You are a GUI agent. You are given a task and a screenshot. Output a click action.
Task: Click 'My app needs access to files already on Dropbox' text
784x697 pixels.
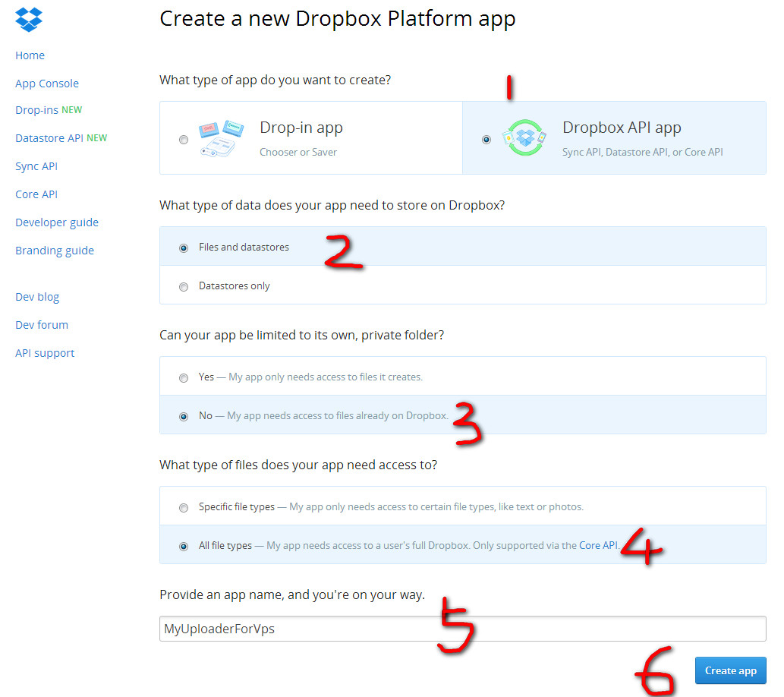338,416
